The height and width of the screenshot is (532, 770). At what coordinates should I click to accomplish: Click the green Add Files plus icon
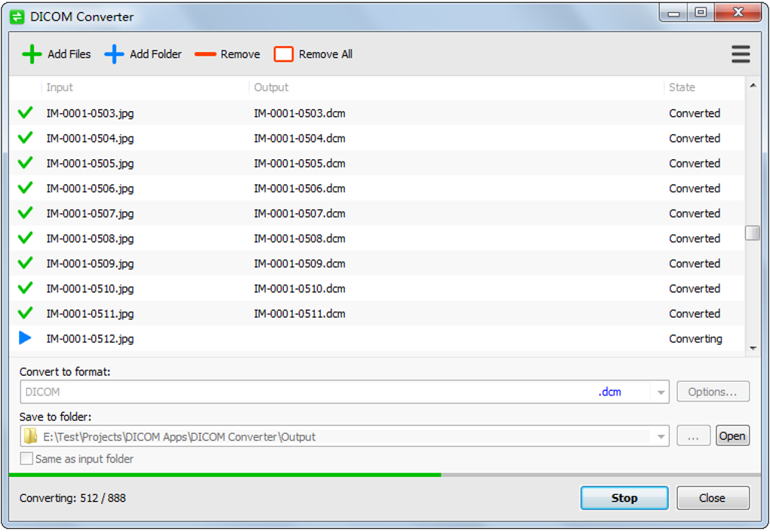(32, 54)
